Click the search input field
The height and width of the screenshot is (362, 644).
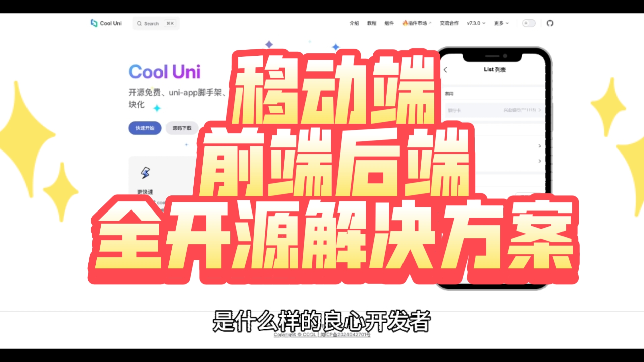click(157, 23)
